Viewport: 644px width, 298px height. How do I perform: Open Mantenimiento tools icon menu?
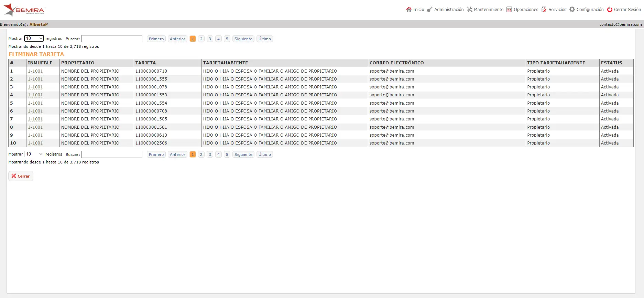point(470,10)
